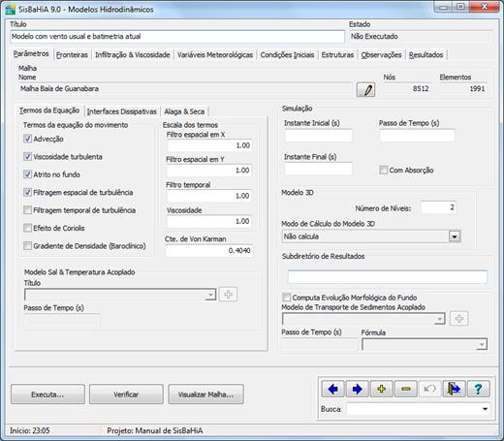
Task: Enable Gradiente de Densidade (Baroclínico)
Action: (x=28, y=246)
